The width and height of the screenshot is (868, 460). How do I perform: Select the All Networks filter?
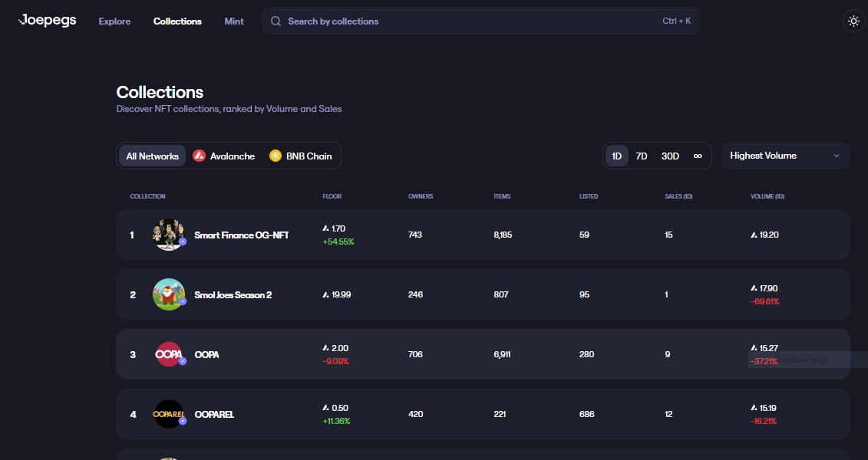[x=152, y=156]
